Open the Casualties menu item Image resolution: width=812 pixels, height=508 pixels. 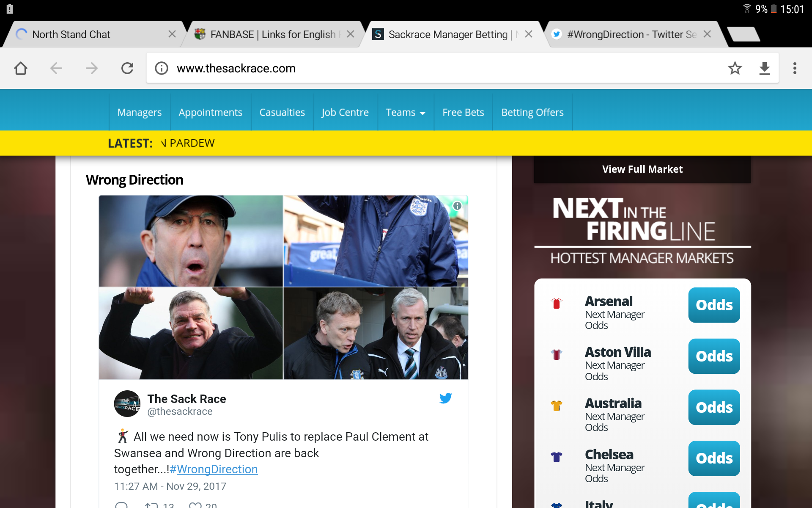pos(282,112)
